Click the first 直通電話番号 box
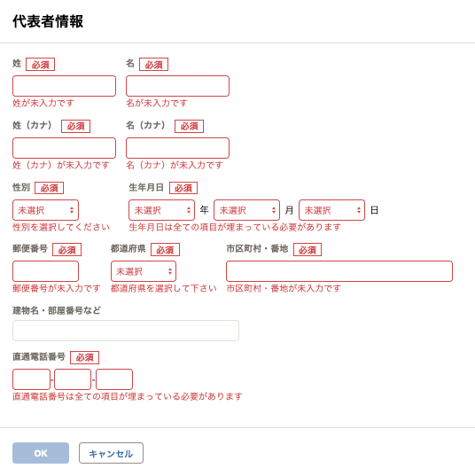Viewport: 475px width, 476px height. point(31,379)
